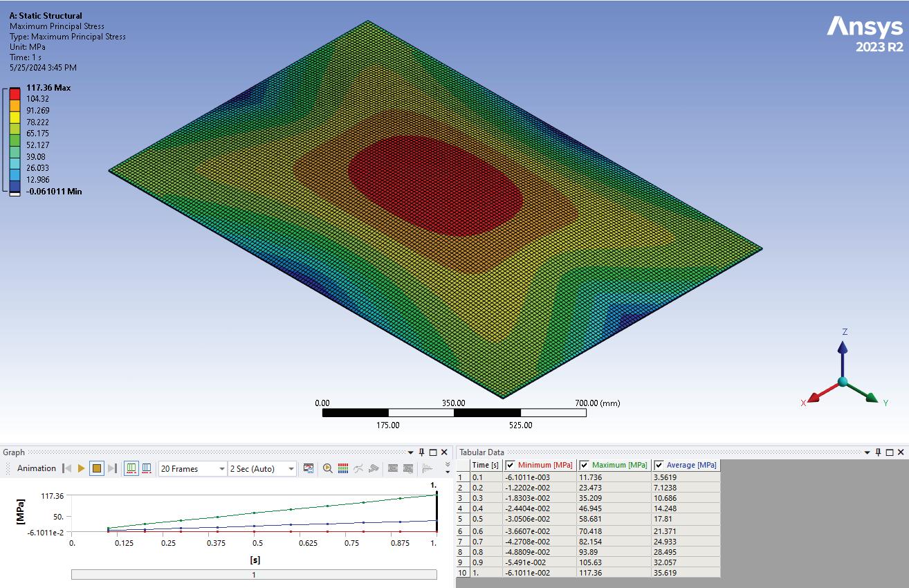
Task: Click minimum cell -3.0506e-002 in table
Action: click(x=540, y=519)
